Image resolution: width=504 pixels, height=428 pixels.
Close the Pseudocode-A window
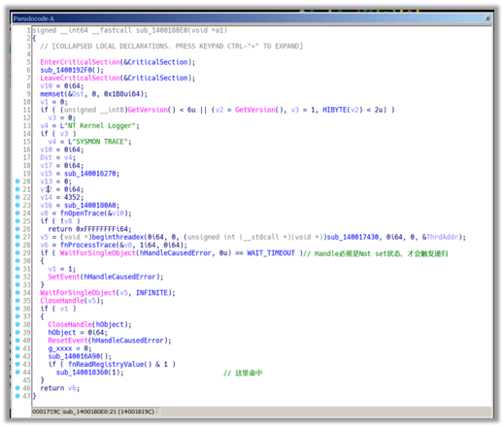point(487,18)
